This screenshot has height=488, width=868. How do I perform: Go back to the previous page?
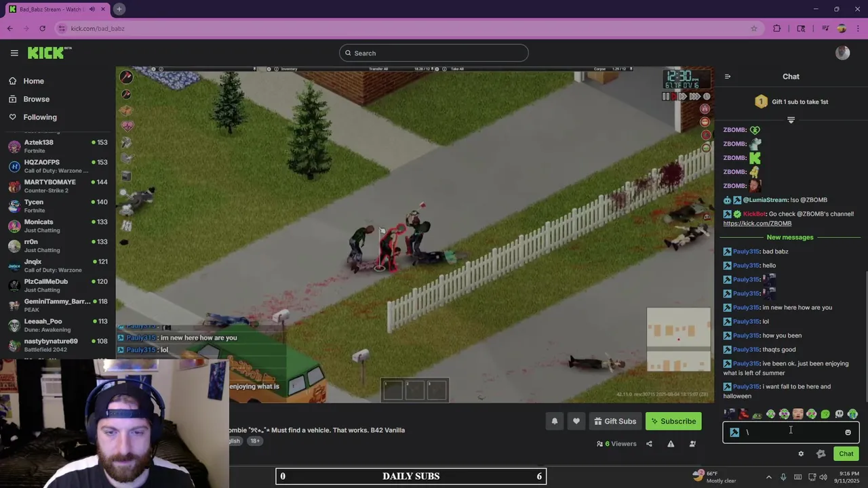pyautogui.click(x=9, y=28)
